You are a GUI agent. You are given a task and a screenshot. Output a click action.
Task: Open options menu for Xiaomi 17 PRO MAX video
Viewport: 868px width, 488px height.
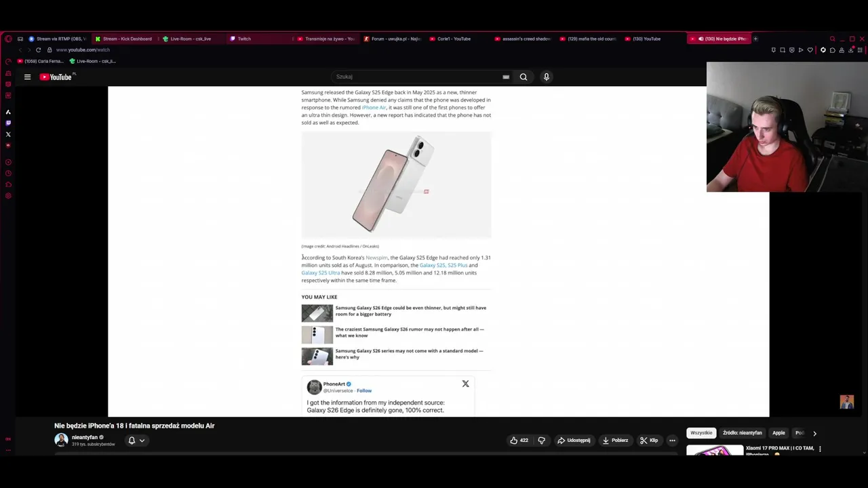click(820, 449)
